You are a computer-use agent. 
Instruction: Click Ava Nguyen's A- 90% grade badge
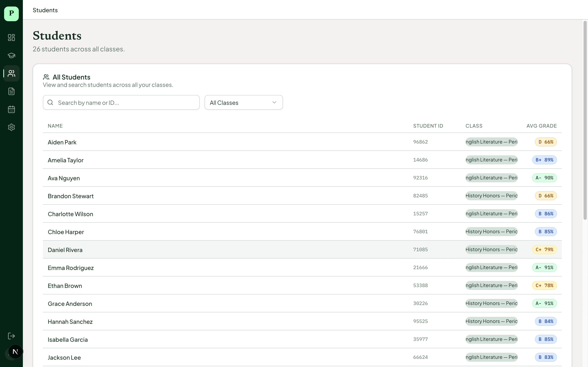pyautogui.click(x=544, y=178)
